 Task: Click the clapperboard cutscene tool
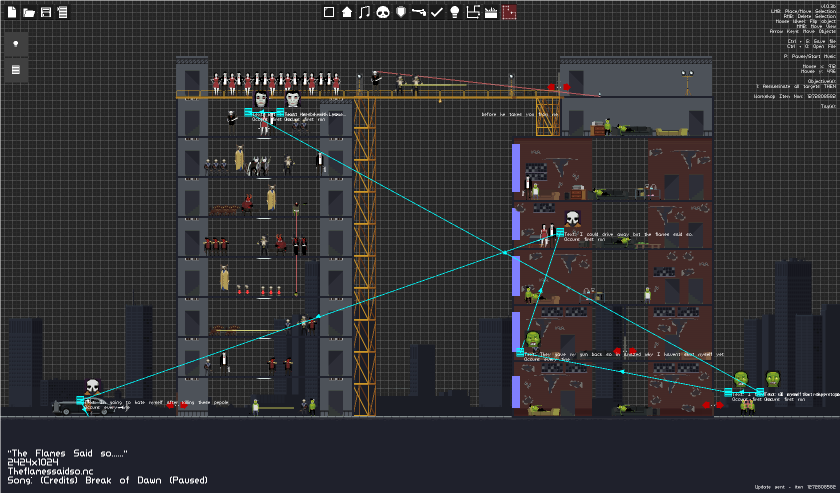coord(491,12)
